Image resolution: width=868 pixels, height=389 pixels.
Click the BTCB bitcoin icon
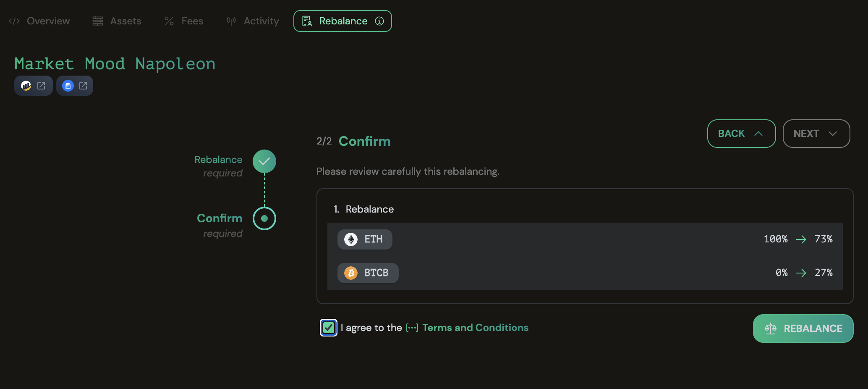[351, 273]
